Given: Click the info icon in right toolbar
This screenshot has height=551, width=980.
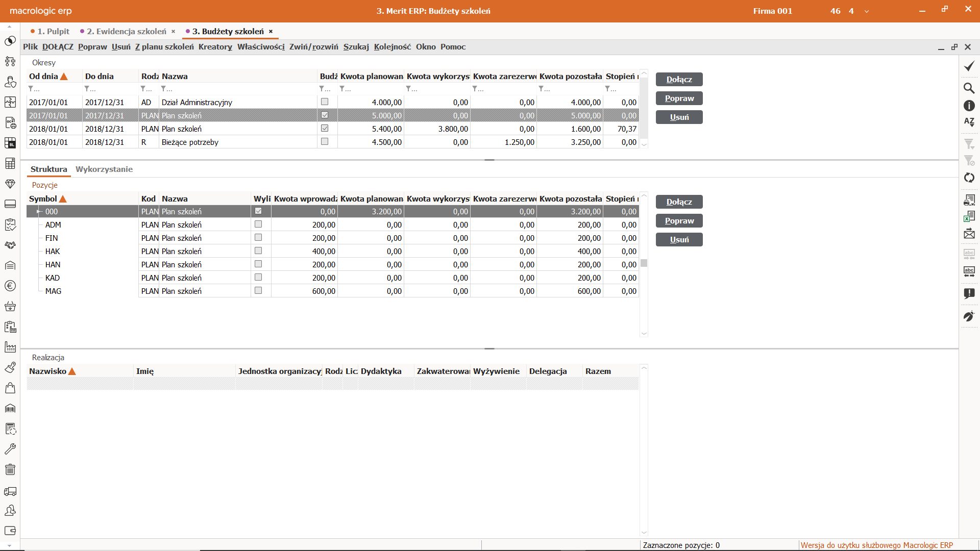Looking at the screenshot, I should click(x=969, y=106).
